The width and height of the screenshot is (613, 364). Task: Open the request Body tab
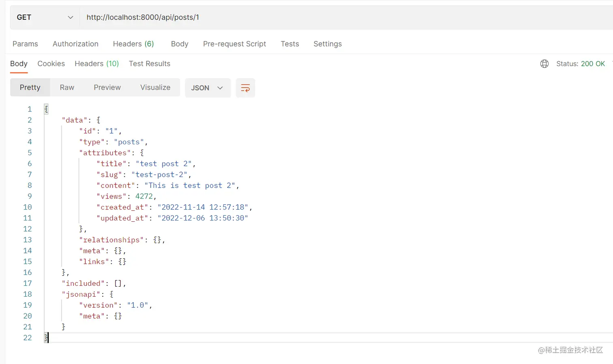[x=180, y=44]
